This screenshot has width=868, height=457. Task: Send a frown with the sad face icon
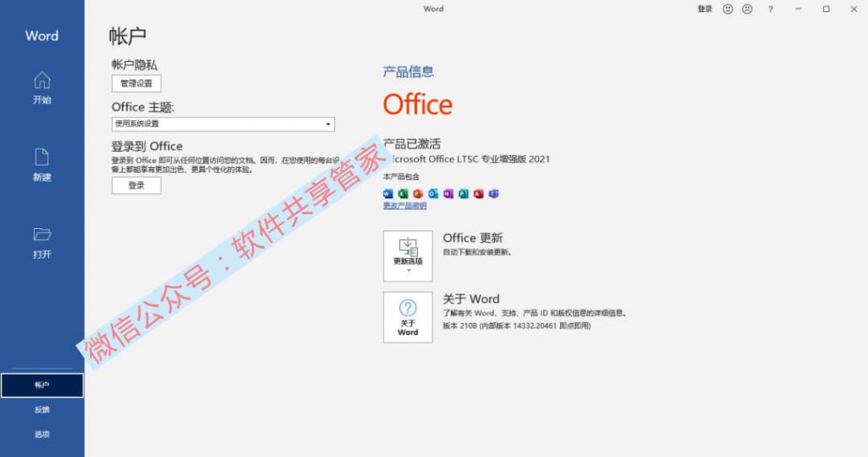748,8
